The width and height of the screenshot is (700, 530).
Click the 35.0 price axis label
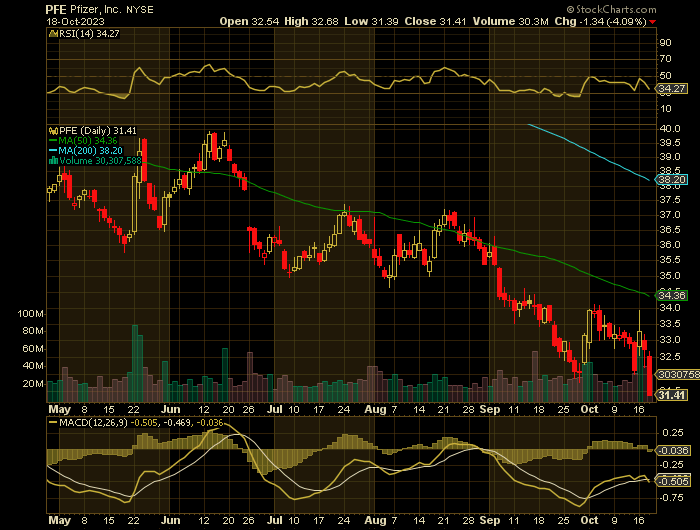tap(670, 275)
